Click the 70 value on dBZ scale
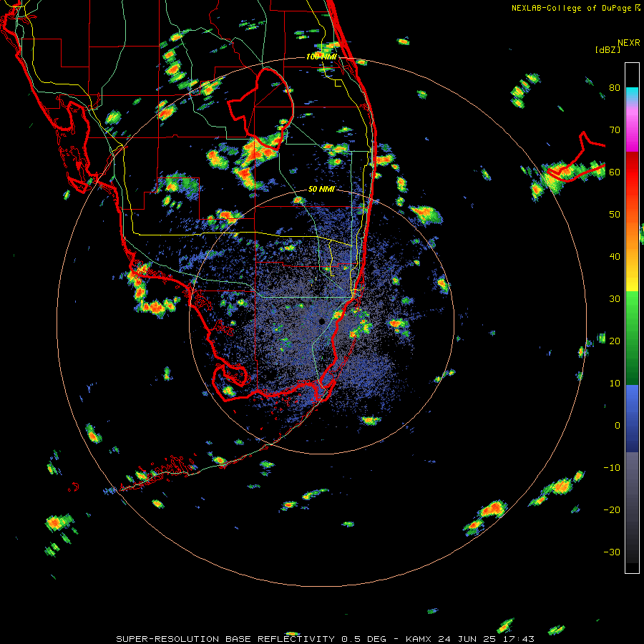644x644 pixels. click(x=615, y=130)
